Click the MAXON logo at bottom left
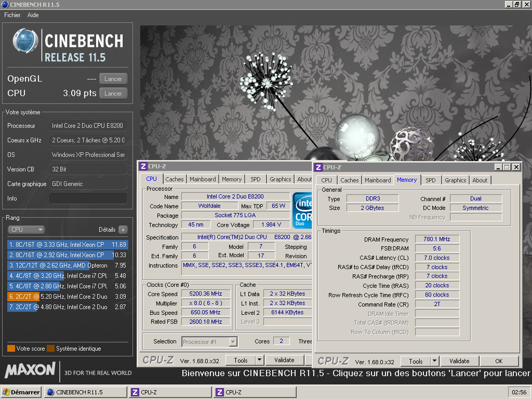This screenshot has width=532, height=399. tap(30, 370)
